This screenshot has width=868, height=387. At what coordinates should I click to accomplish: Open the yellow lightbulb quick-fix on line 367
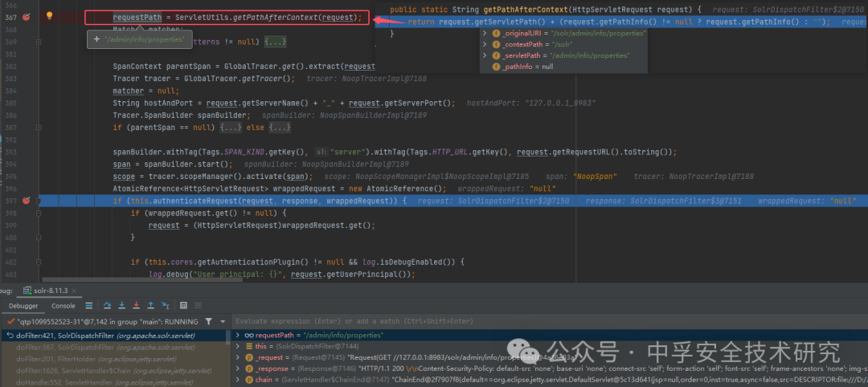click(49, 16)
